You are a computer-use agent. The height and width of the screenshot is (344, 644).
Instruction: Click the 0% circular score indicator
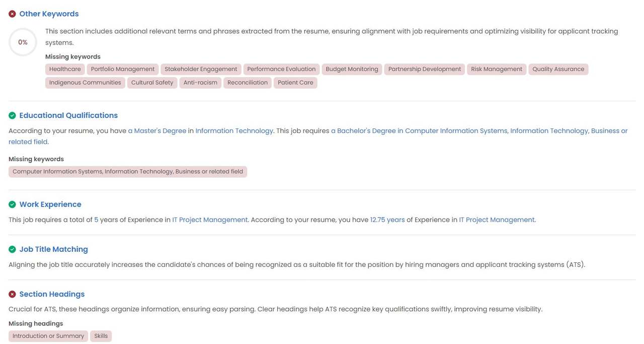pos(23,42)
